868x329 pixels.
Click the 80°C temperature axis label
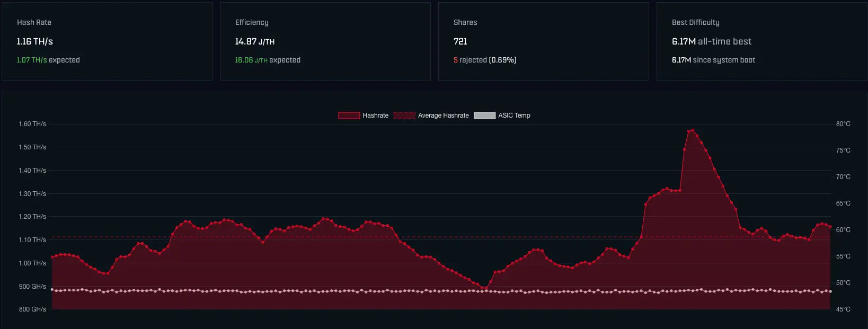[x=843, y=124]
